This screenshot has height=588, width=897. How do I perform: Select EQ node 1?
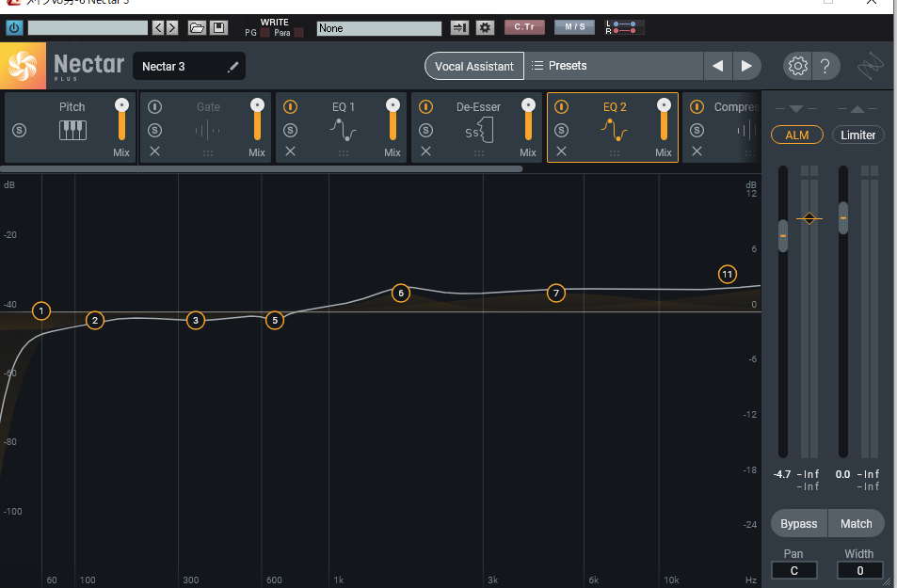coord(41,311)
